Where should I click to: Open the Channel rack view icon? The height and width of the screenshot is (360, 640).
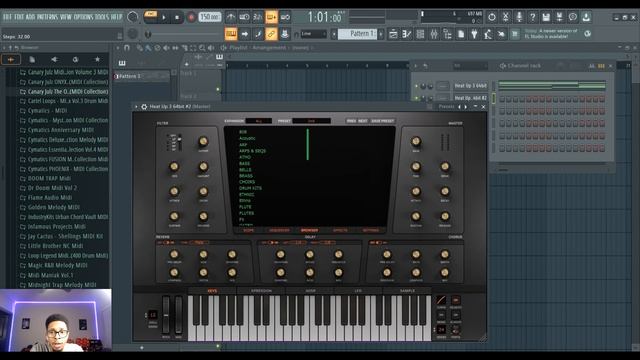(x=420, y=34)
